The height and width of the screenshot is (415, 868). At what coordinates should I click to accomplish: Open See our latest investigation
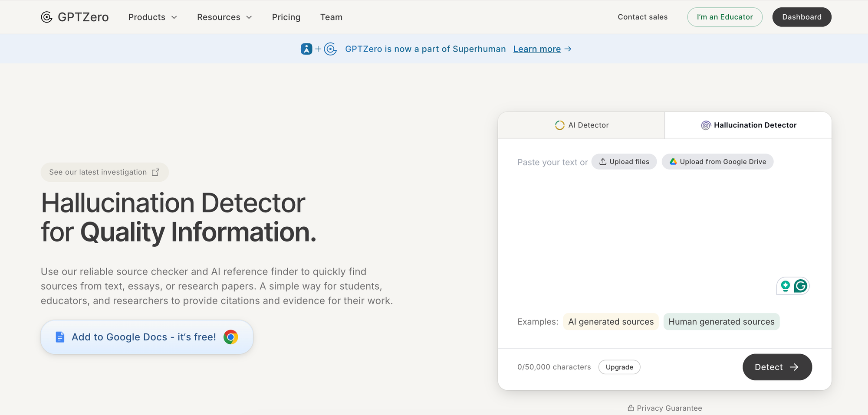click(105, 172)
